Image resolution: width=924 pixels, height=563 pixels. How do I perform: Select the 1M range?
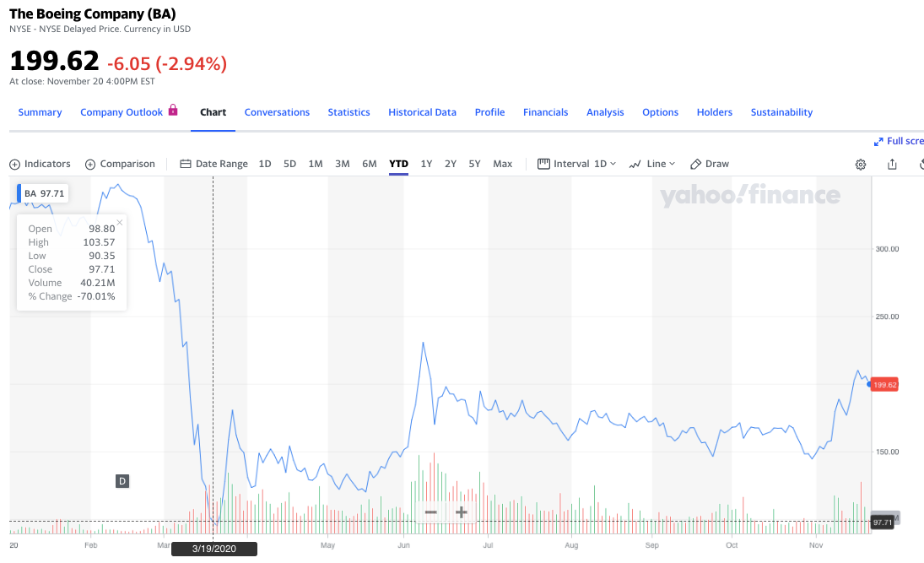pos(316,164)
